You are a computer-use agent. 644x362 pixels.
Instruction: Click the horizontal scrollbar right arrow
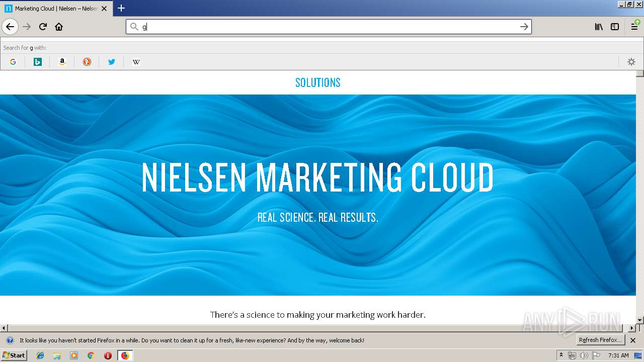(x=632, y=328)
